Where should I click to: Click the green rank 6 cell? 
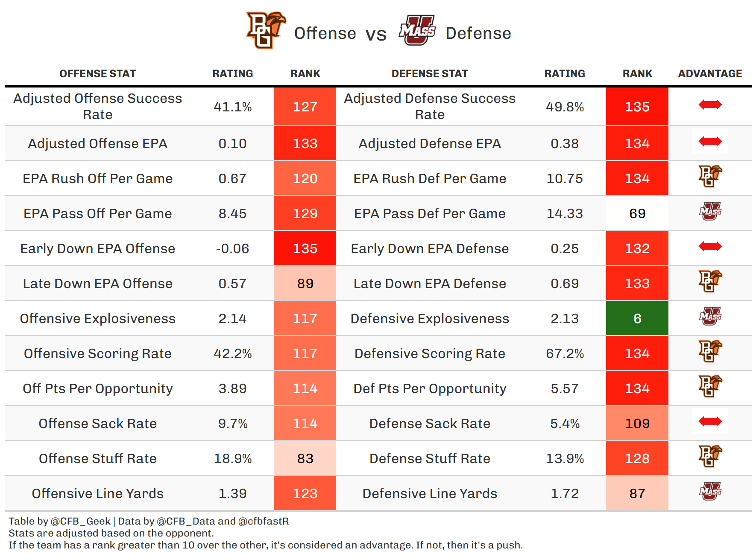637,318
